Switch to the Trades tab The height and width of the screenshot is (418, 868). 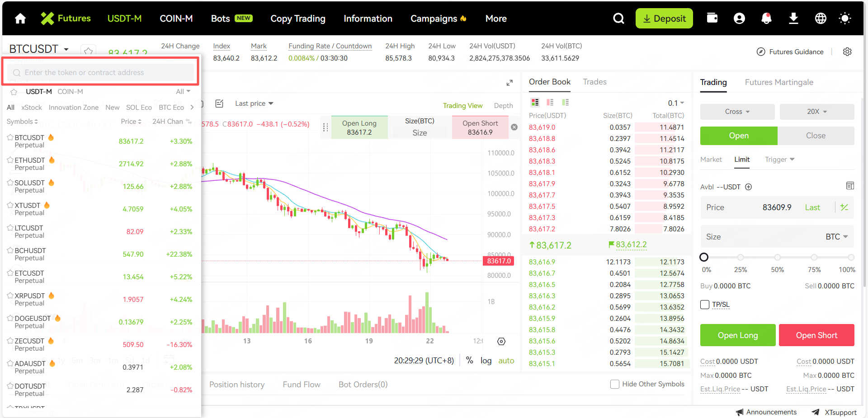coord(594,82)
